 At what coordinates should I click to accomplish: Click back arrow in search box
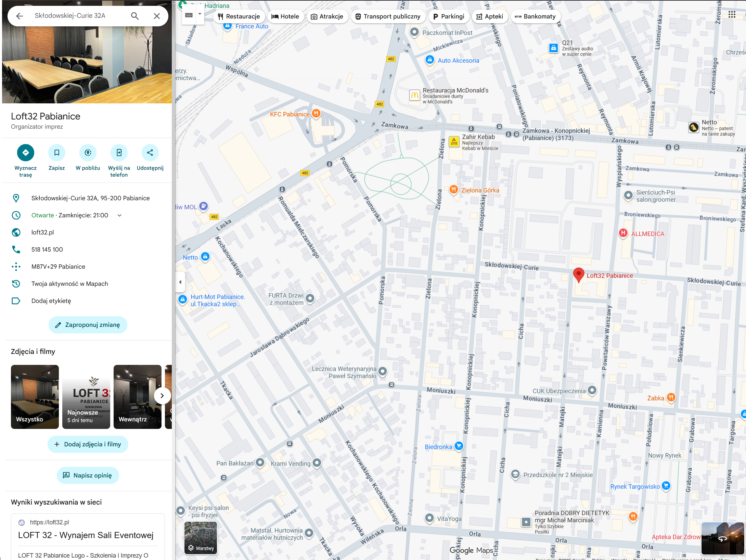[20, 16]
